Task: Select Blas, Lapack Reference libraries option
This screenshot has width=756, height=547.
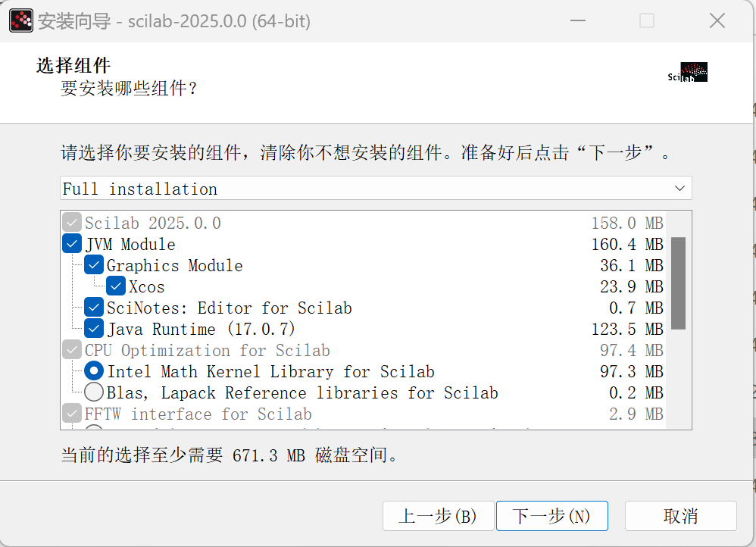Action: (x=93, y=392)
